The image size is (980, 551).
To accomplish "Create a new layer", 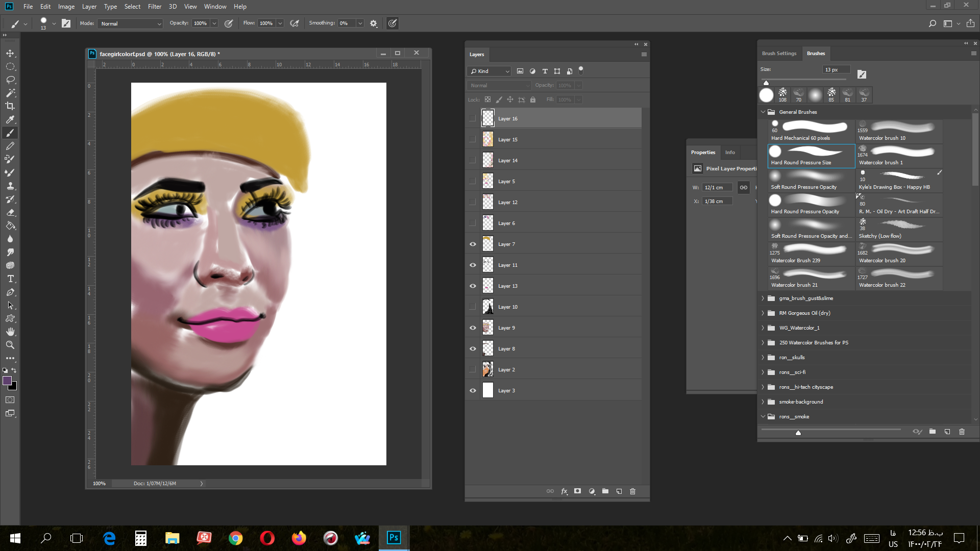I will click(619, 491).
